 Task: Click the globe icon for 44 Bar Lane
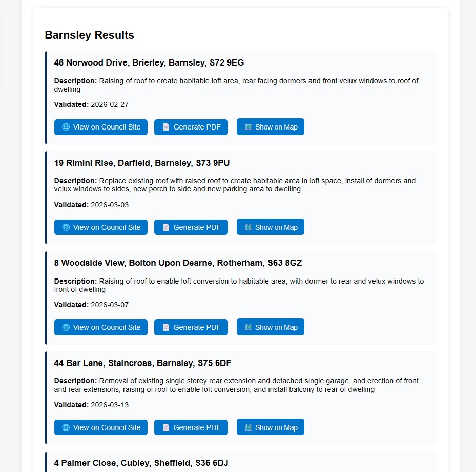[x=66, y=427]
